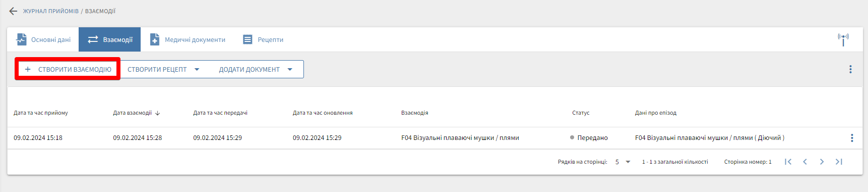868x192 pixels.
Task: Expand the Додати документ dropdown
Action: [290, 70]
